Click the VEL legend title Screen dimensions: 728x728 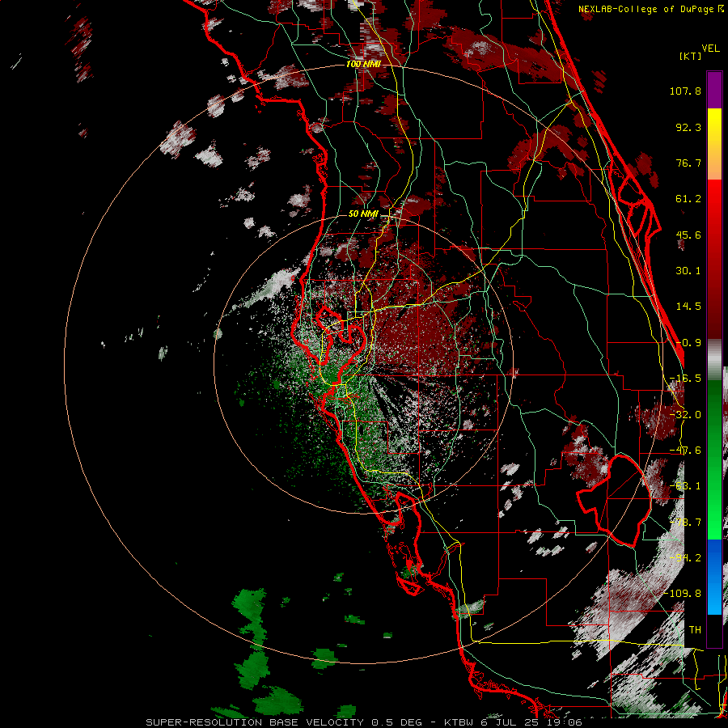710,49
